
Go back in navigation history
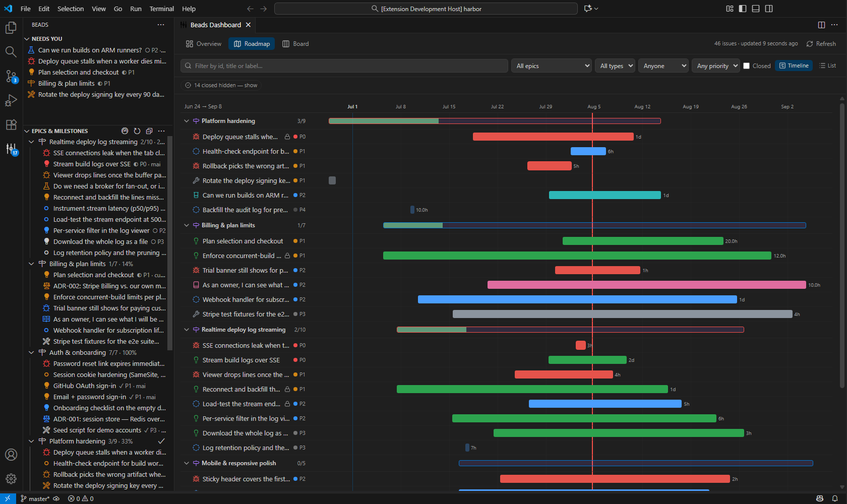(250, 9)
